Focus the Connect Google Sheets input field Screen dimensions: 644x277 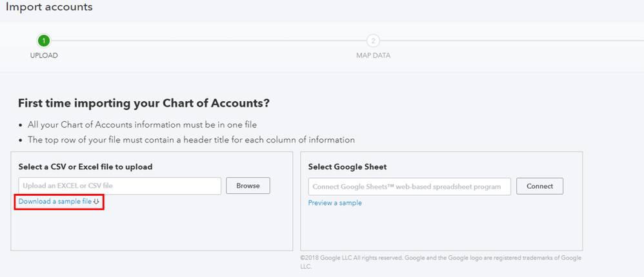(x=410, y=186)
